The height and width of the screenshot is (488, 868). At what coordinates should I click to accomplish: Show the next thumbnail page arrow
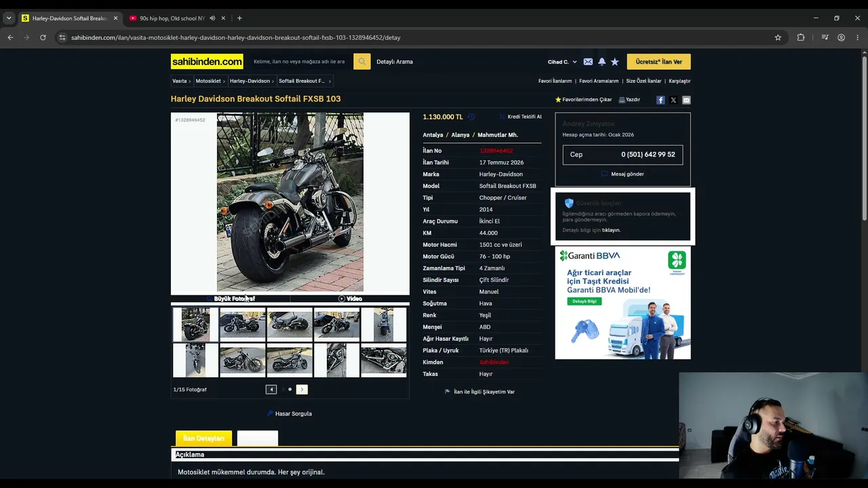[x=302, y=389]
